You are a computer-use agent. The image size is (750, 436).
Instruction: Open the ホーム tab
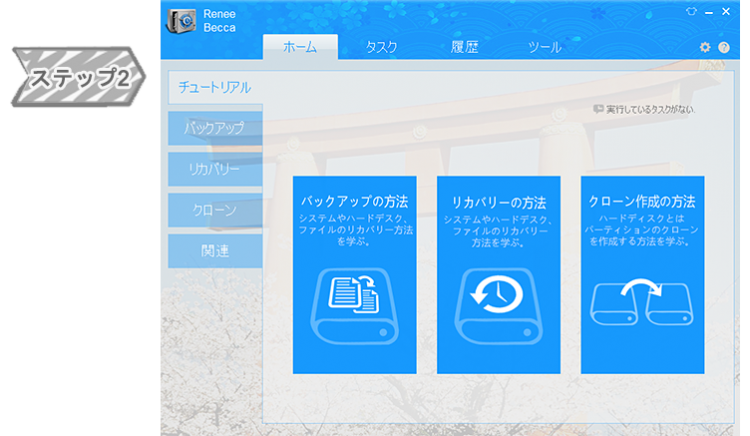(300, 47)
